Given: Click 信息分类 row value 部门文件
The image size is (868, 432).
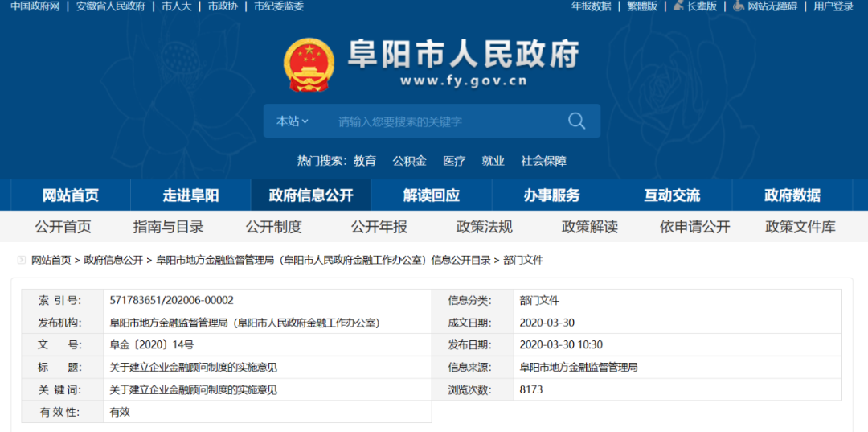Looking at the screenshot, I should pos(540,300).
